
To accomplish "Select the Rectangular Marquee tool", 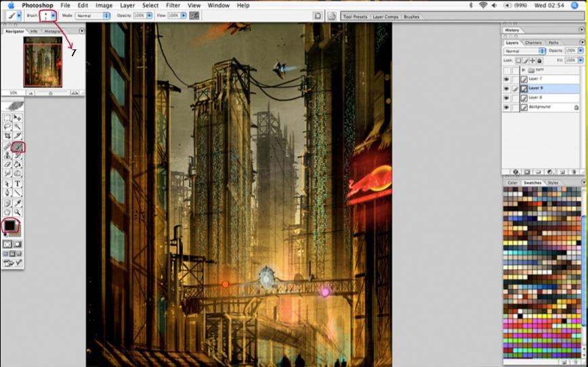I will click(7, 118).
